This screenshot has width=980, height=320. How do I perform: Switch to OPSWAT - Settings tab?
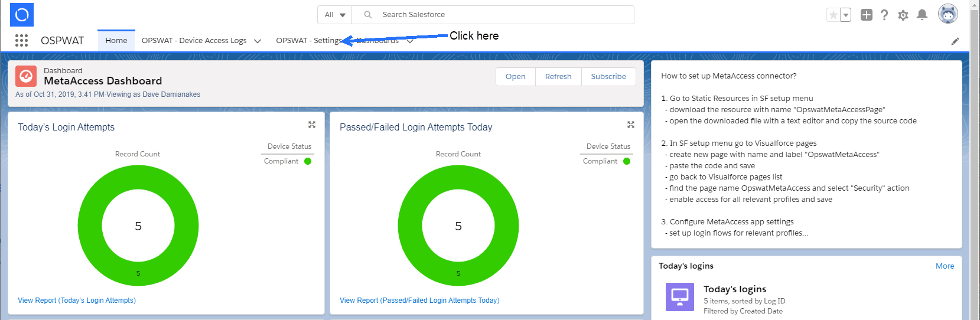308,41
